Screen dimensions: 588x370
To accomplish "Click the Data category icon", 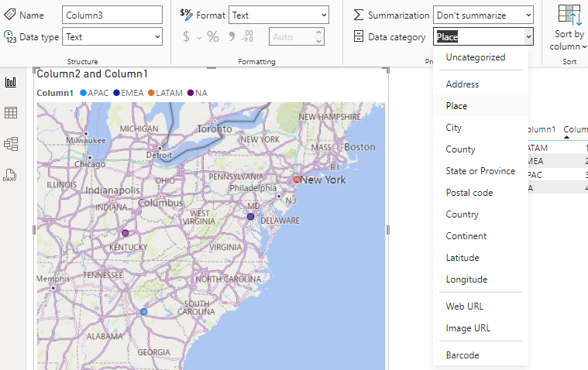I will 359,36.
